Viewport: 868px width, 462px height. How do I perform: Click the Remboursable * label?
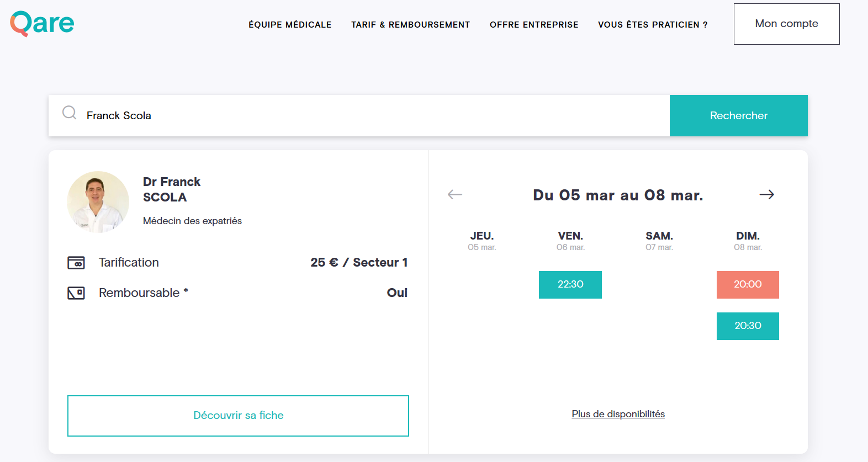(x=144, y=293)
